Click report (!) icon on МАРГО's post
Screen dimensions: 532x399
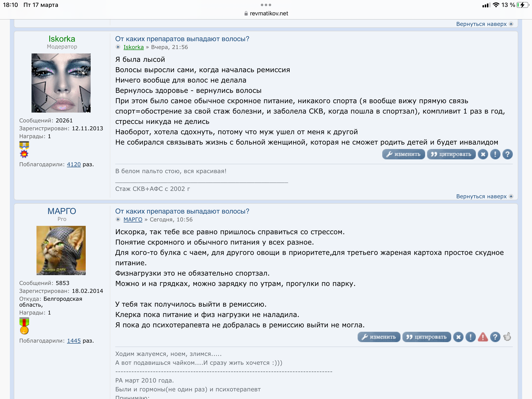(471, 337)
